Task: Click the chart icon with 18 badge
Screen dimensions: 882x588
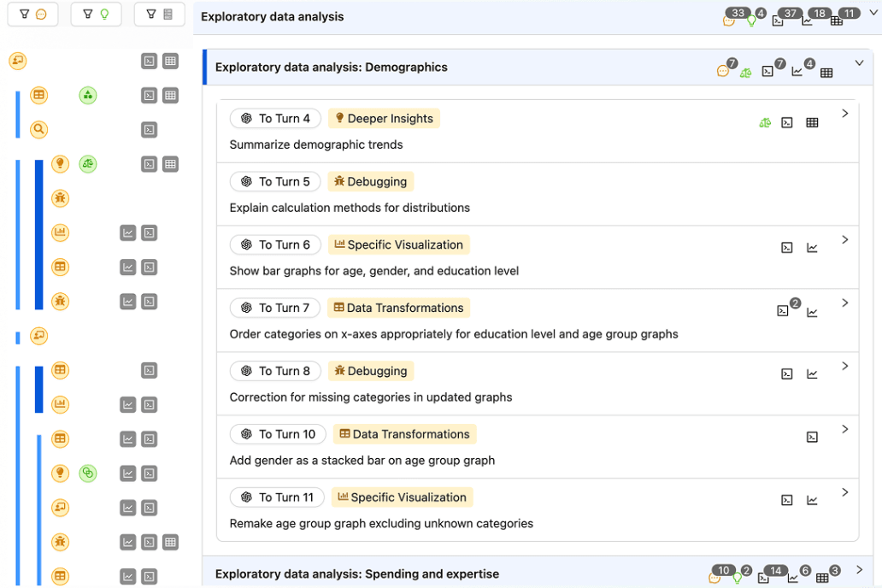Action: pyautogui.click(x=808, y=21)
